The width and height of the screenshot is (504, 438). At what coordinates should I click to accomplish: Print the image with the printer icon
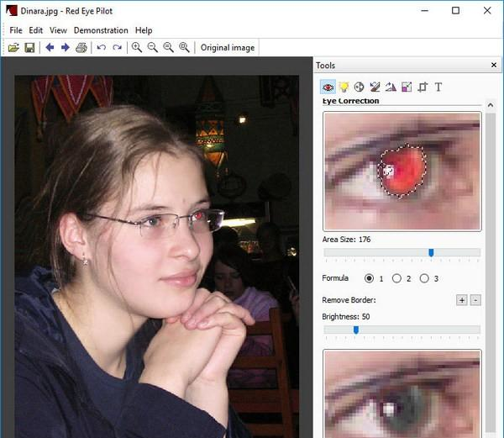click(x=81, y=48)
